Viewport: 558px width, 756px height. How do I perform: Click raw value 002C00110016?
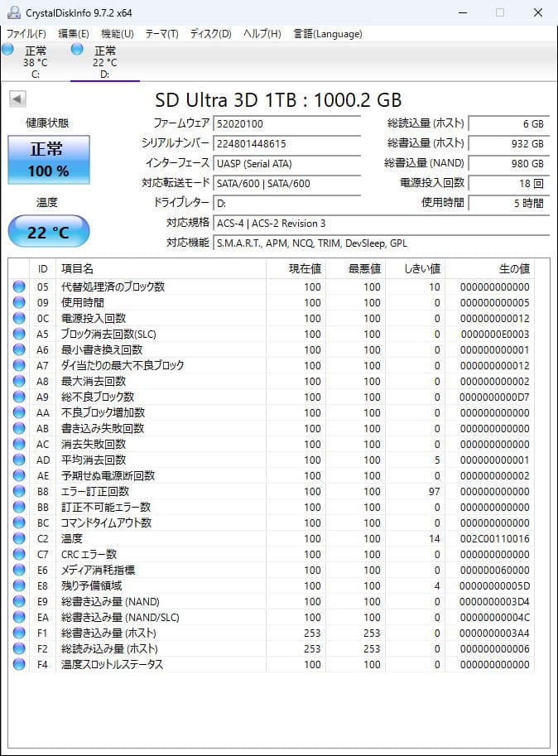coord(494,538)
